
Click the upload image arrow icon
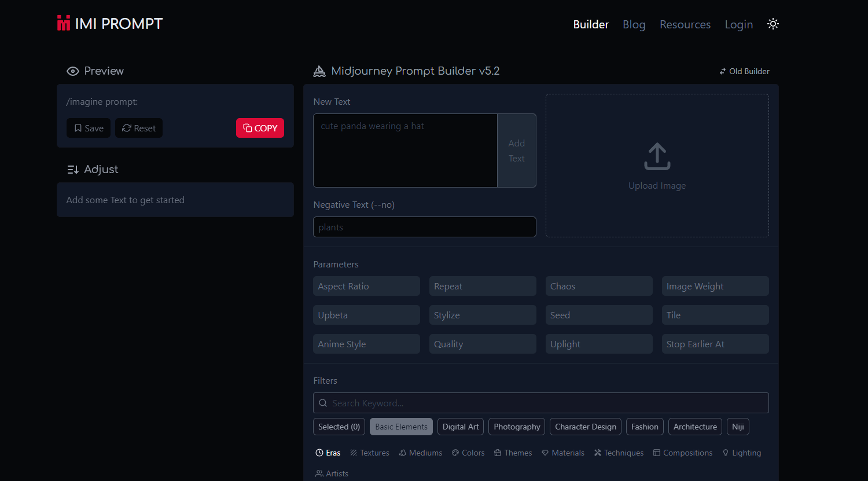pyautogui.click(x=657, y=157)
